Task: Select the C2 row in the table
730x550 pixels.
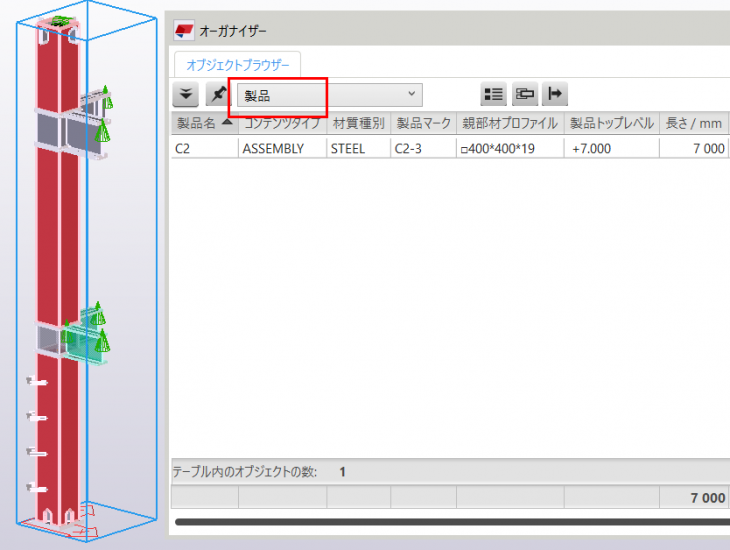Action: [450, 149]
